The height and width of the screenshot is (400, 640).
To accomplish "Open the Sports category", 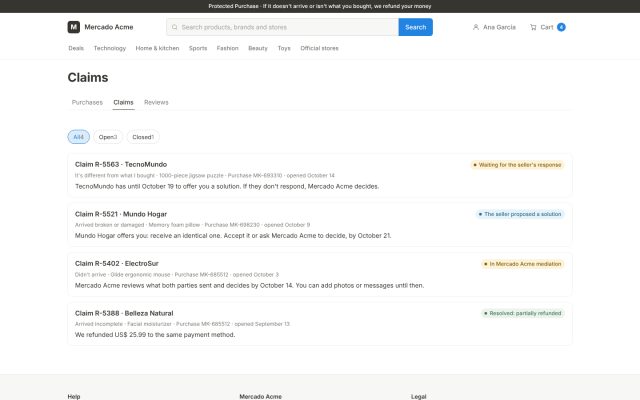I will pos(198,48).
